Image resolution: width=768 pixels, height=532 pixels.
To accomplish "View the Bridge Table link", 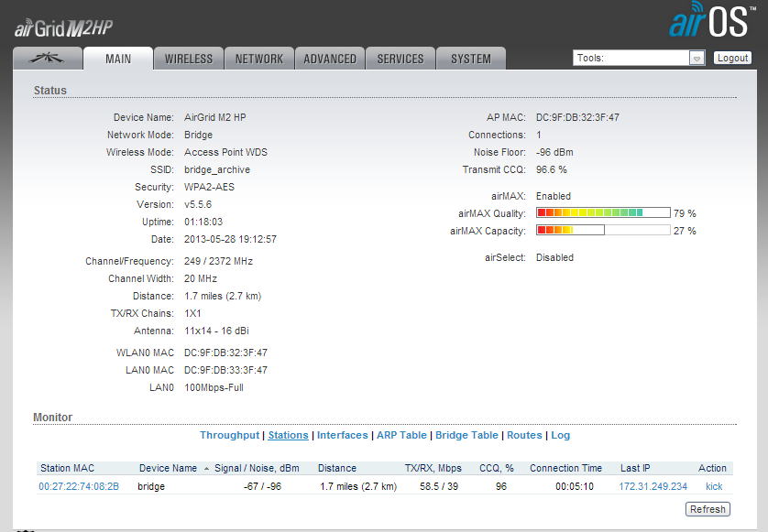I will point(466,435).
